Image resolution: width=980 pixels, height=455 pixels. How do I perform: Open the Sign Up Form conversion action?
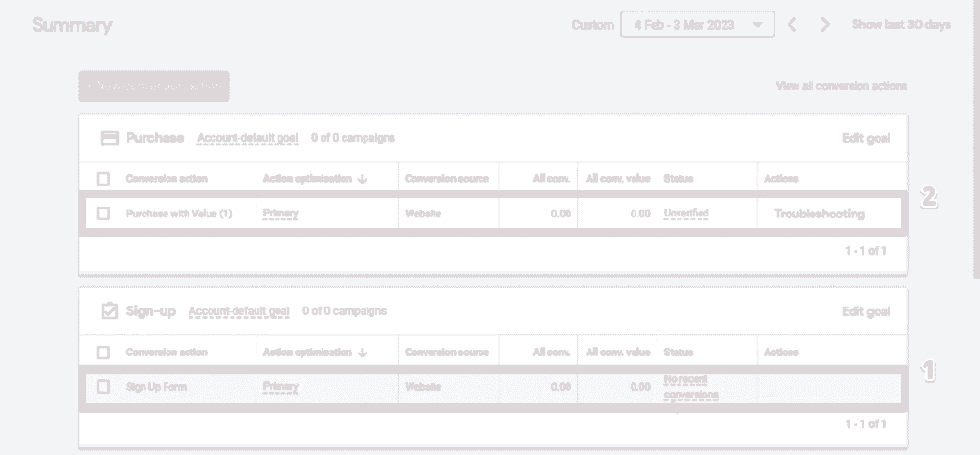[x=156, y=387]
